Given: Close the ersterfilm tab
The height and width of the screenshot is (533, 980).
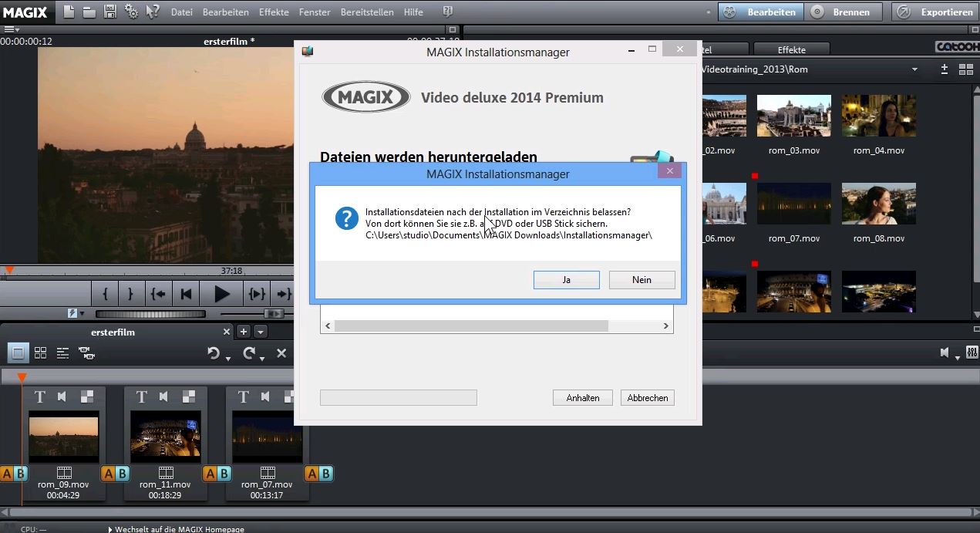Looking at the screenshot, I should point(227,332).
